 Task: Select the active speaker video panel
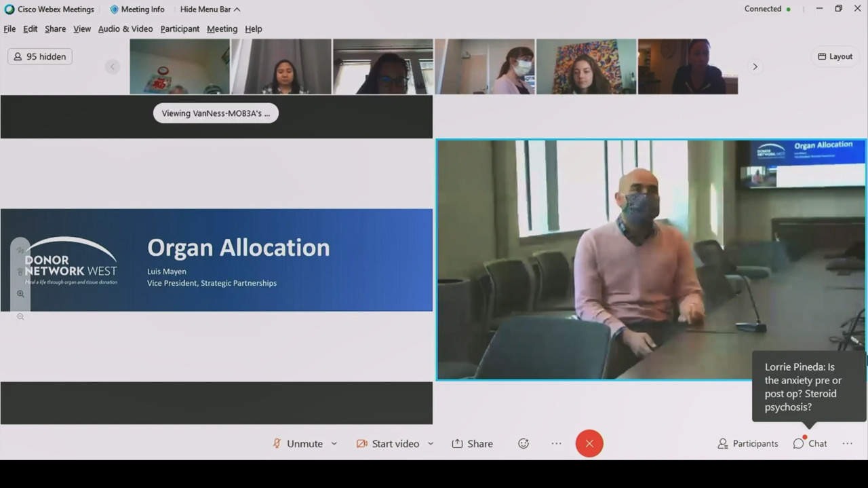(x=651, y=260)
